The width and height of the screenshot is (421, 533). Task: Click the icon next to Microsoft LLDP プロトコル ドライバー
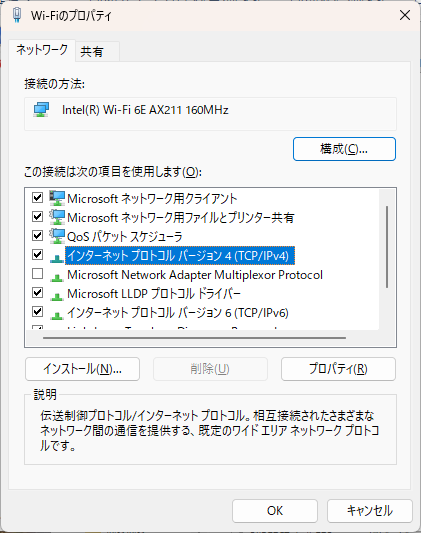pyautogui.click(x=57, y=296)
